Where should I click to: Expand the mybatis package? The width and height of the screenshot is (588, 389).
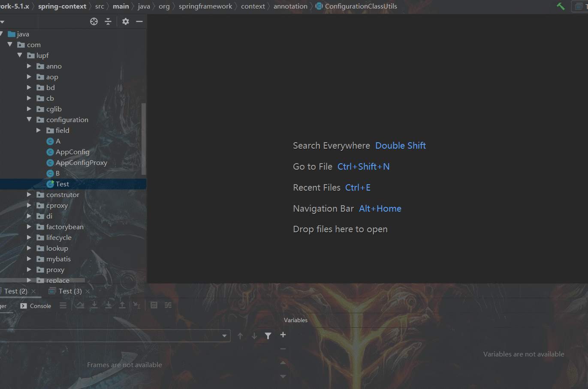tap(29, 259)
